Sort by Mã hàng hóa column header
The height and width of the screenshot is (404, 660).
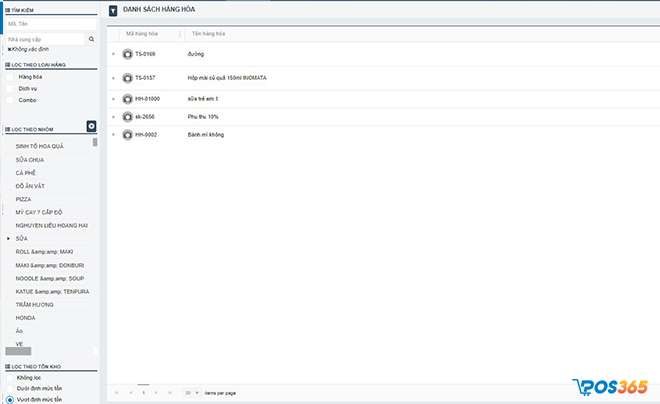[142, 34]
